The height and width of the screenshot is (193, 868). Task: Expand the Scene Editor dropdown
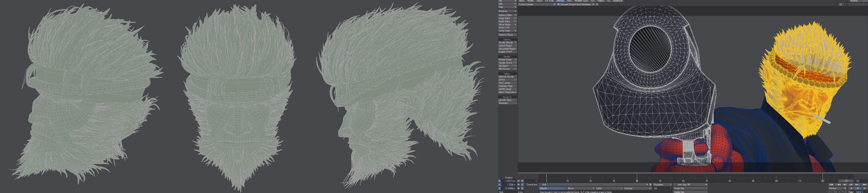coord(507,31)
